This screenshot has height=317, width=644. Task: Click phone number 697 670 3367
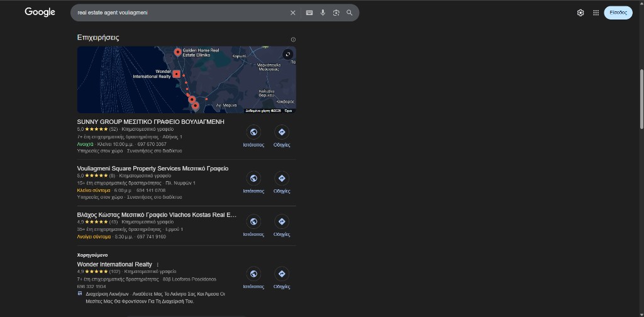tap(152, 144)
